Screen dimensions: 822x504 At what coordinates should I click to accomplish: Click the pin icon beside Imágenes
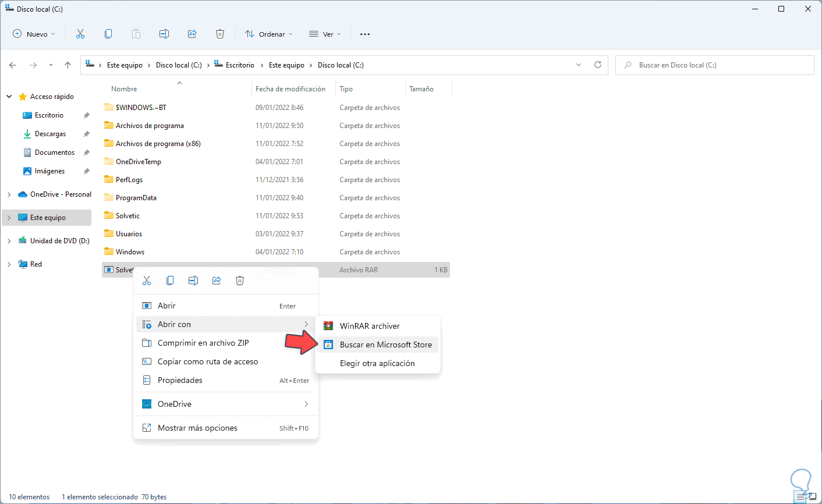(87, 171)
